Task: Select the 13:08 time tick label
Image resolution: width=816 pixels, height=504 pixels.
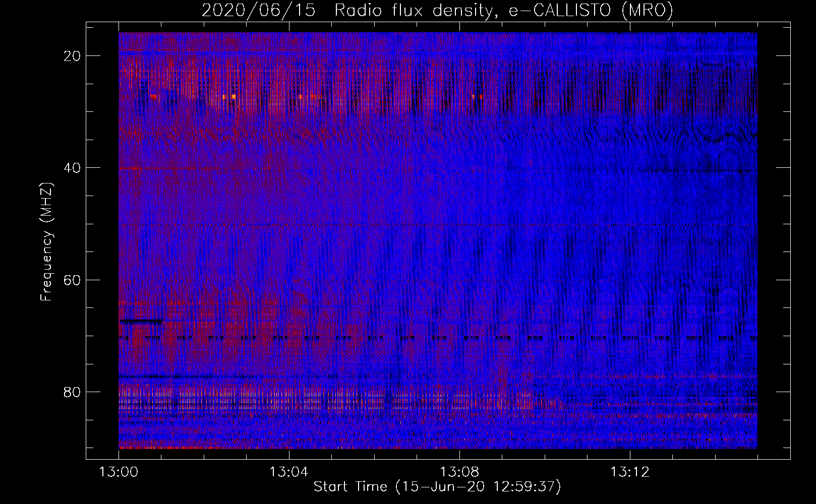Action: click(x=459, y=472)
